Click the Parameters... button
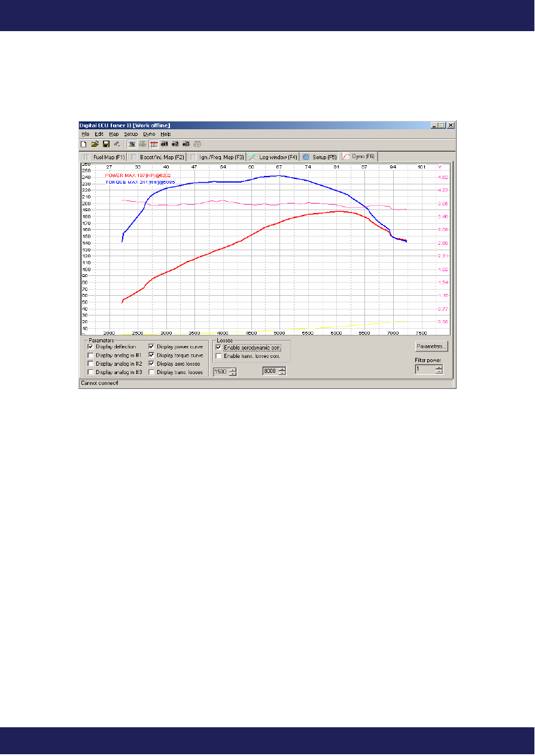The image size is (535, 756). 431,346
